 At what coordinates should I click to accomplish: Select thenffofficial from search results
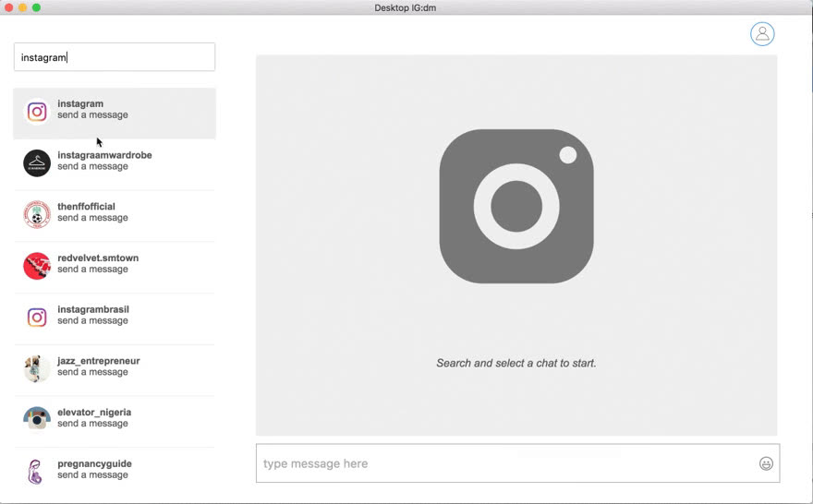click(86, 207)
